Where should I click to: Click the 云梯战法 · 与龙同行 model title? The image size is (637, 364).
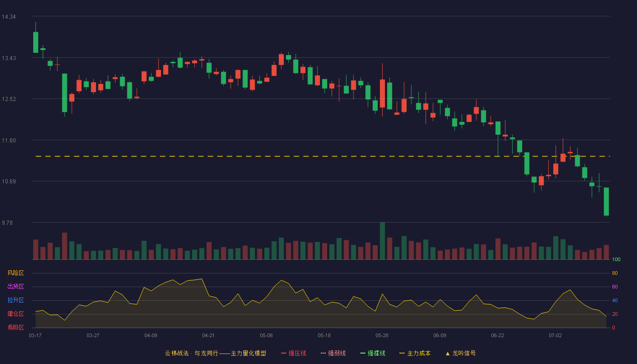[216, 353]
